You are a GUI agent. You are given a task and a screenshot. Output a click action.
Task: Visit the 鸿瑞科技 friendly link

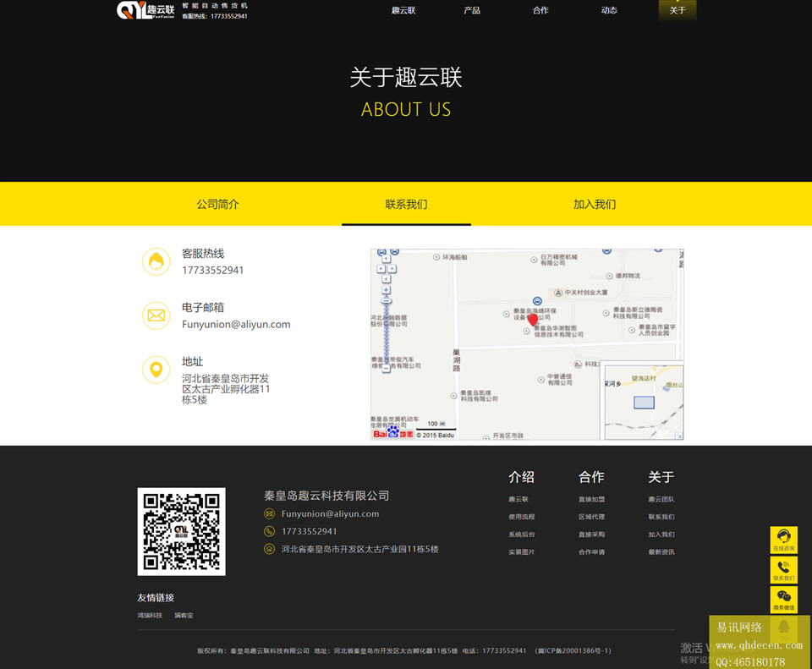click(149, 615)
